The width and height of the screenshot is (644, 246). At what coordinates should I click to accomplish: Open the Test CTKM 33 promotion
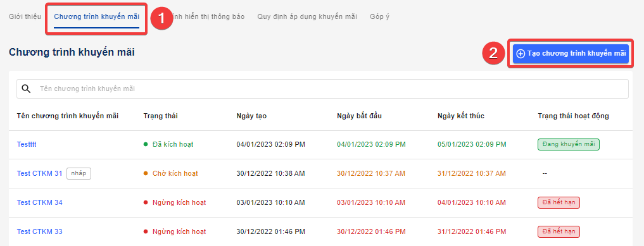(39, 231)
